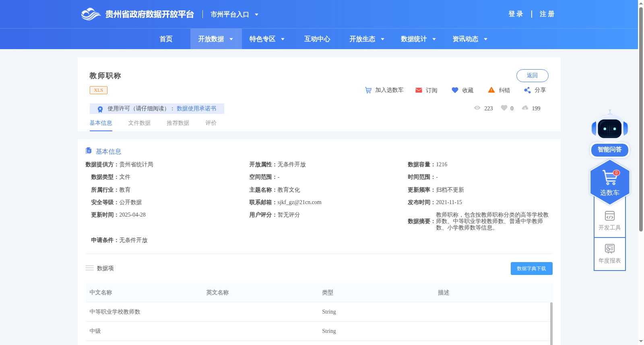Viewport: 644px width, 345px height.
Task: Click the 描述 column header
Action: (444, 293)
